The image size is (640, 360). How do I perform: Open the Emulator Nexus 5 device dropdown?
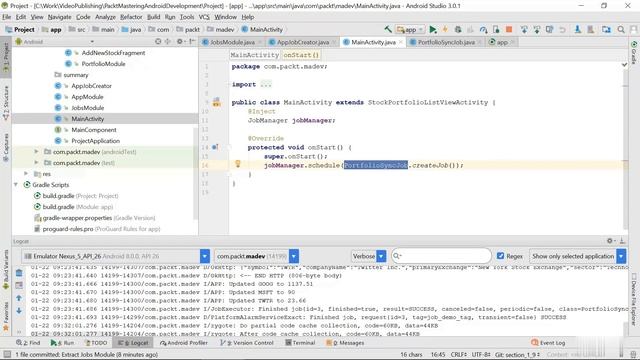click(x=116, y=256)
